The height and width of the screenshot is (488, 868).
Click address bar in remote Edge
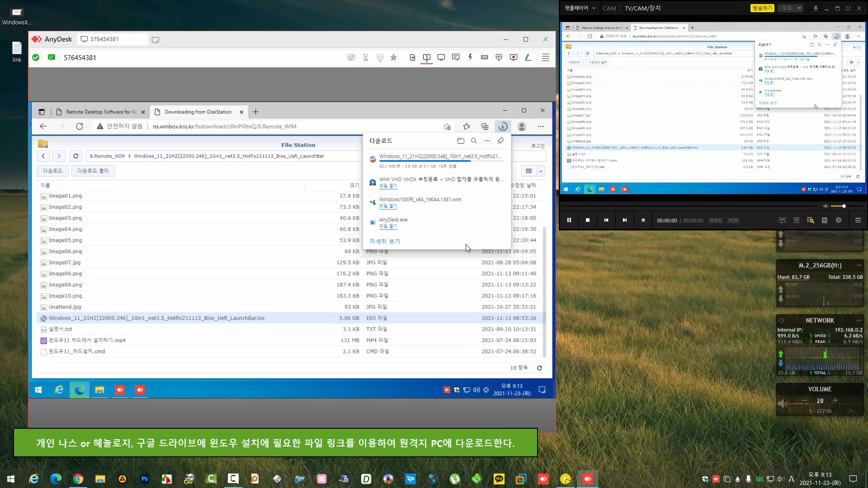click(271, 127)
